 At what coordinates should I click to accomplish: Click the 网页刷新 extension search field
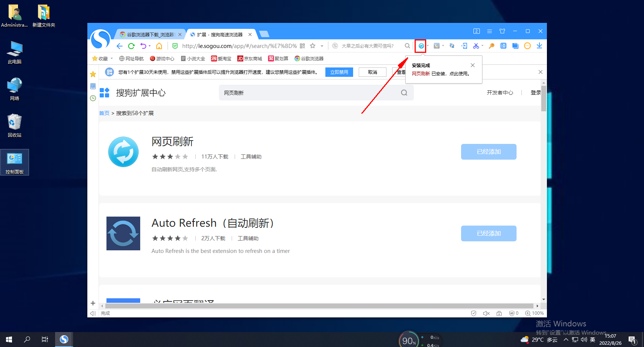(x=316, y=93)
